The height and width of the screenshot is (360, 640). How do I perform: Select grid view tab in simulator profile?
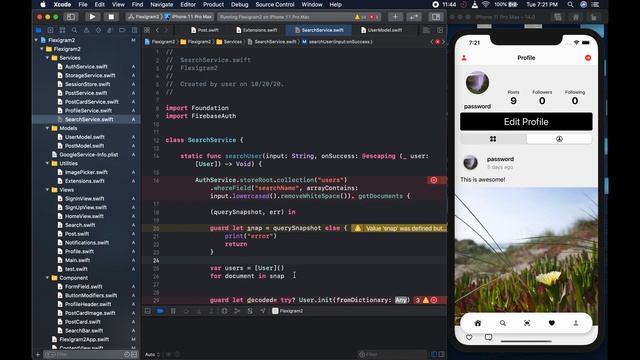pos(493,139)
